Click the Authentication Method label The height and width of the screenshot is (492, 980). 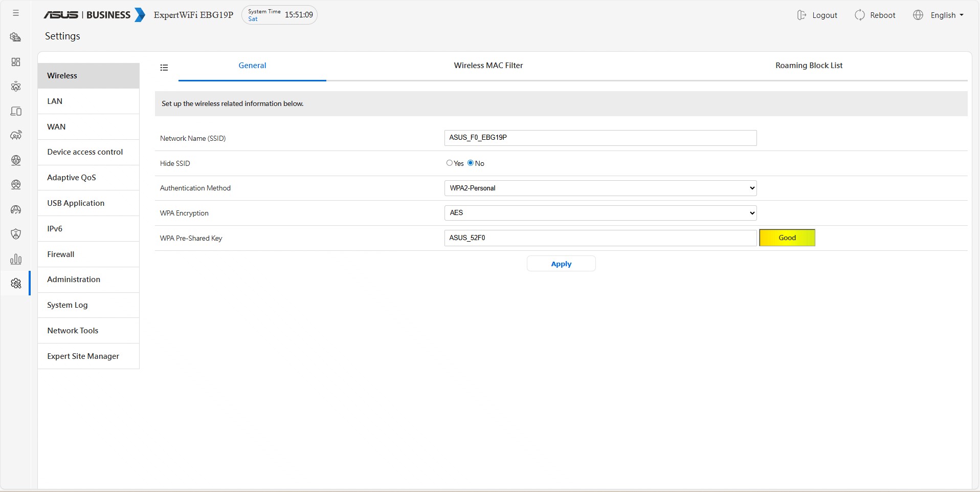pos(195,188)
